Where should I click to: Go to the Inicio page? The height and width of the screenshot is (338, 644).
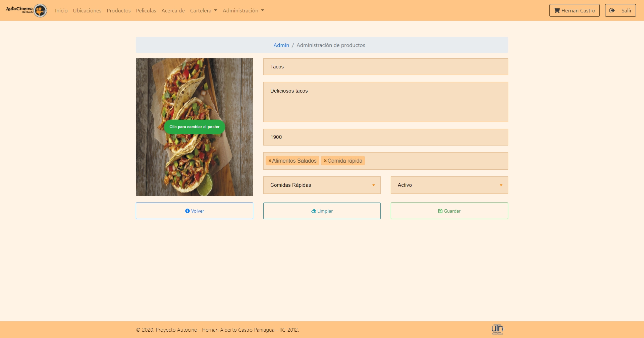(61, 10)
